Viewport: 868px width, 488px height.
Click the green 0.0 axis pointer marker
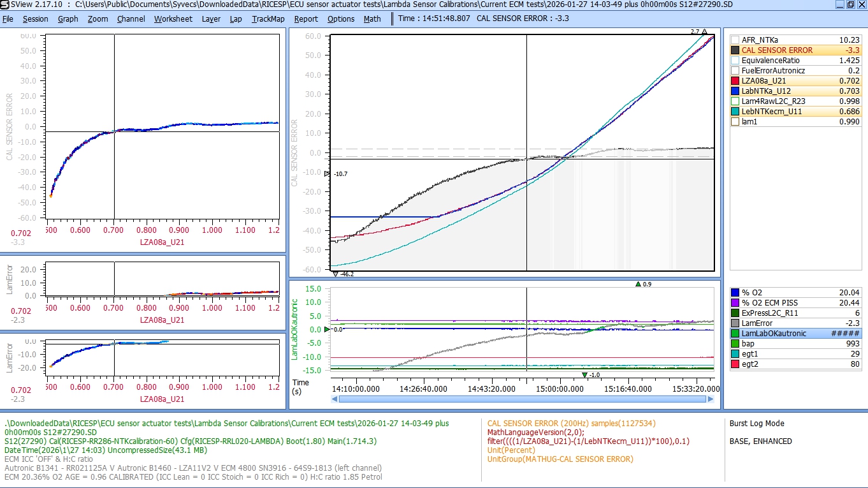coord(328,330)
